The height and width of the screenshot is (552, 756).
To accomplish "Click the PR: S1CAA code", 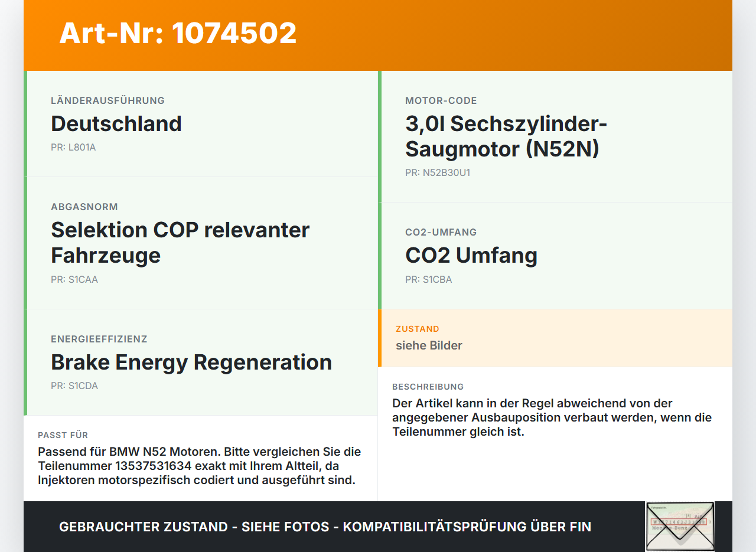I will tap(74, 279).
